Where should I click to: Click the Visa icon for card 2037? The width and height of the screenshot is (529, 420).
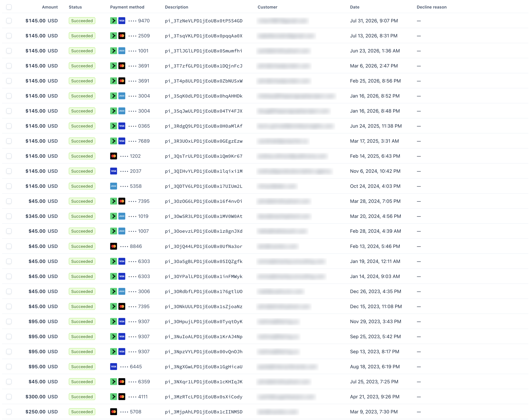113,171
